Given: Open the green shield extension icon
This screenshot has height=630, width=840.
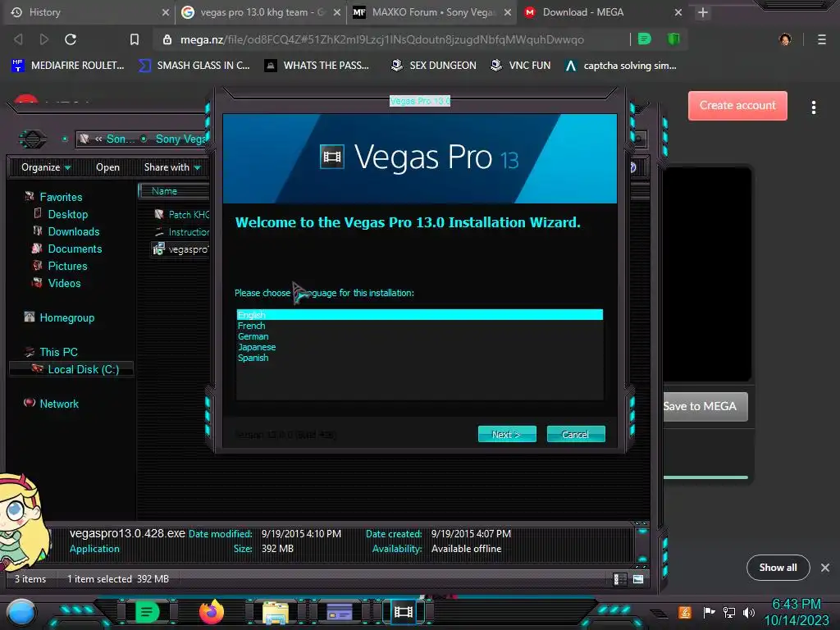Looking at the screenshot, I should pos(673,39).
